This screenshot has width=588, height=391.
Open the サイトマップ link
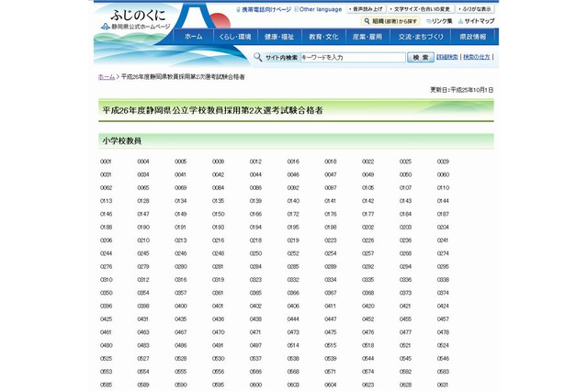pos(476,21)
